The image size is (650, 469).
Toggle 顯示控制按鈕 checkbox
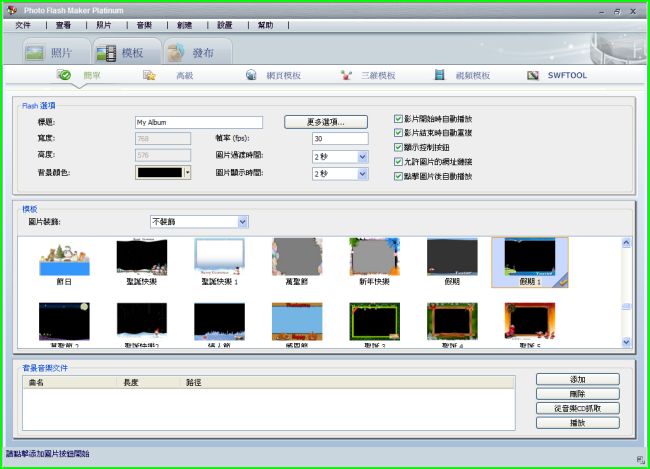[400, 147]
